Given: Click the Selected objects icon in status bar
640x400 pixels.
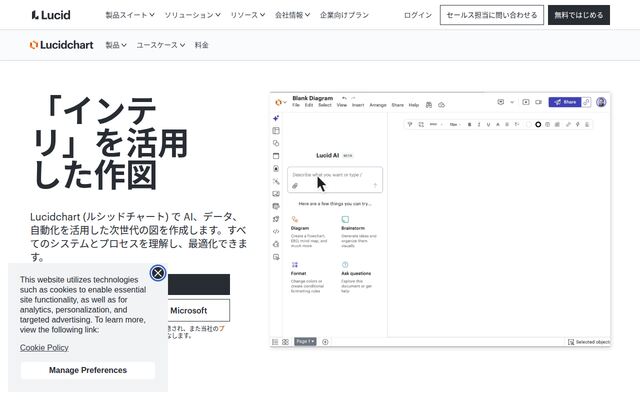Looking at the screenshot, I should (x=571, y=342).
